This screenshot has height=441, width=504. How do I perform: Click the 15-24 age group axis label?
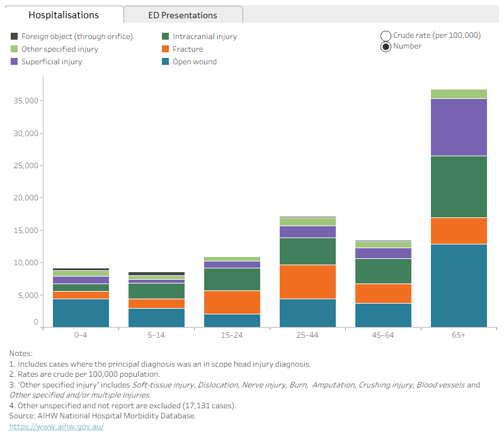(x=232, y=335)
